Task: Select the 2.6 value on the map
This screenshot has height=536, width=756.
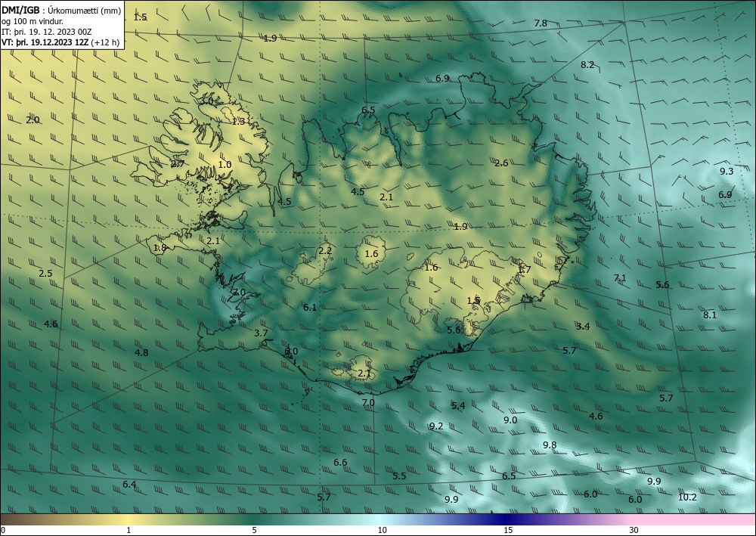Action: coord(501,163)
